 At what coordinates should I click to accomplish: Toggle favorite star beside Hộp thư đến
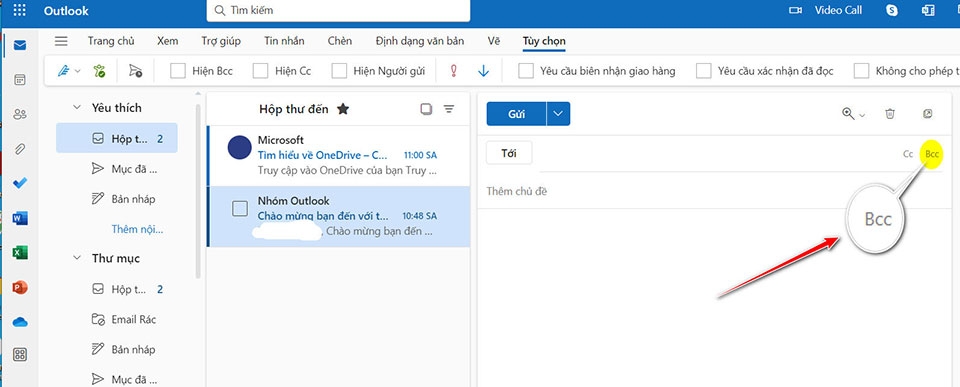tap(343, 109)
